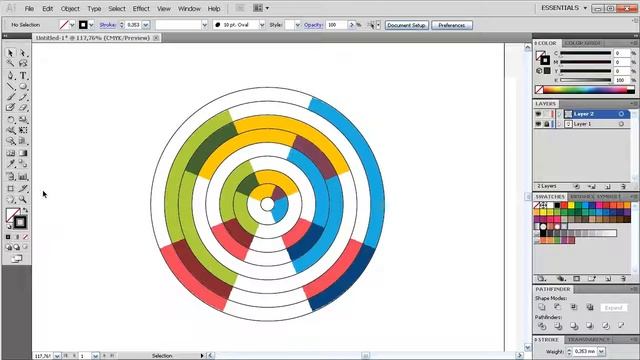The height and width of the screenshot is (360, 640).
Task: Select the Ellipse shape tool
Action: pos(23,87)
